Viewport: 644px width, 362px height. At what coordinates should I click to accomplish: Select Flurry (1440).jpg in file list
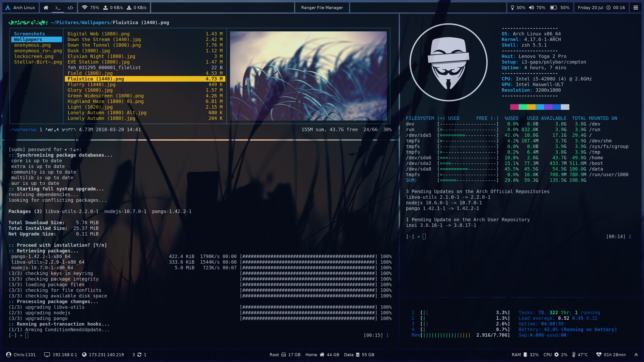91,84
